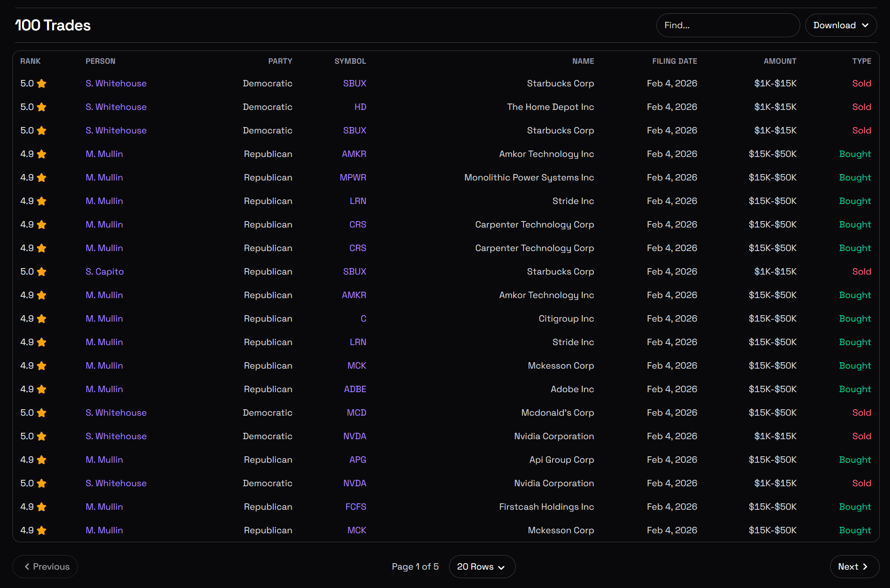Click 'The Home Depot Inc' name cell

[550, 107]
